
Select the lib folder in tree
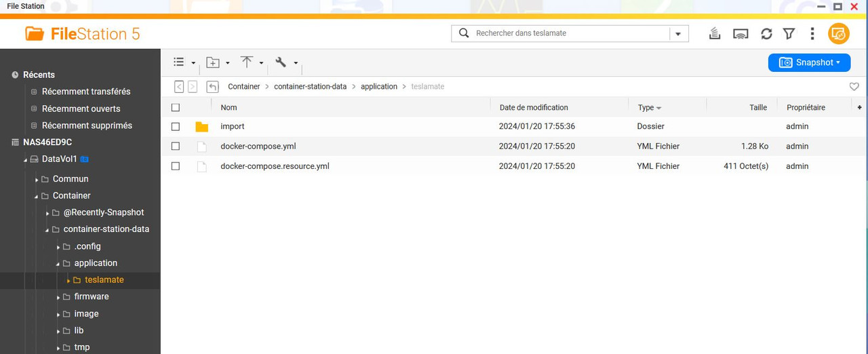79,331
